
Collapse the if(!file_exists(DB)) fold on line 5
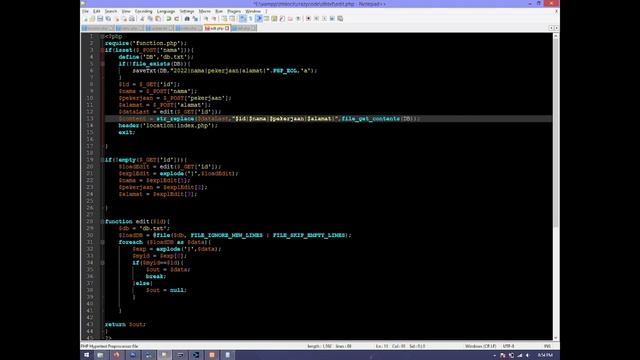pyautogui.click(x=102, y=64)
